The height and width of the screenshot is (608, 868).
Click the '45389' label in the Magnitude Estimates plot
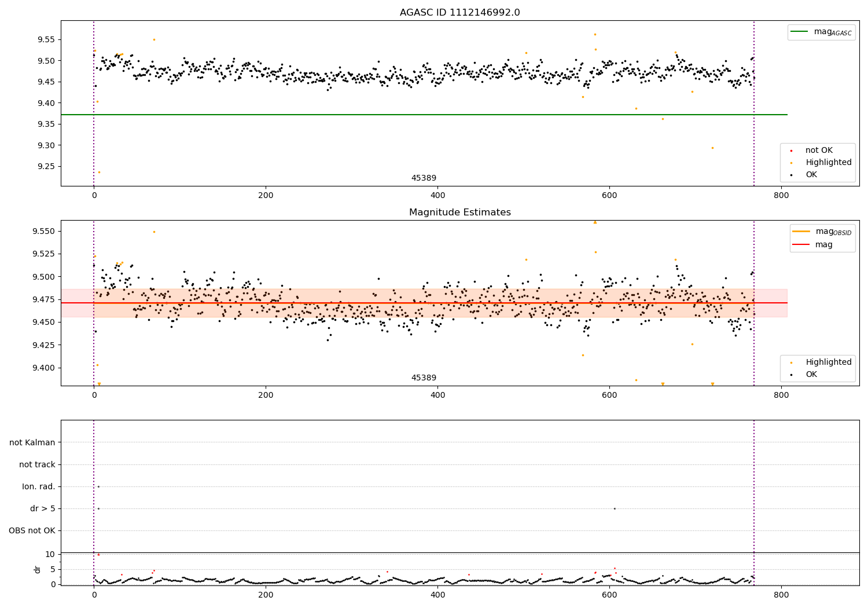pyautogui.click(x=424, y=378)
